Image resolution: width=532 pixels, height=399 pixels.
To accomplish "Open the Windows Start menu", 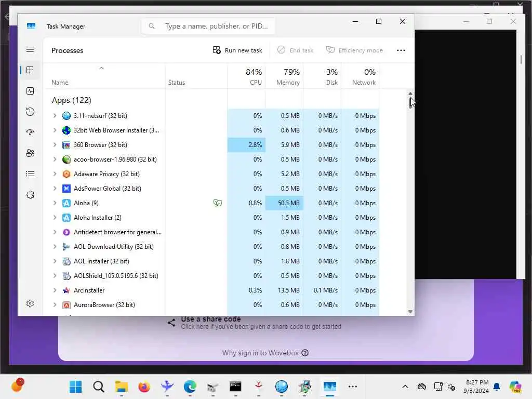I will (75, 387).
